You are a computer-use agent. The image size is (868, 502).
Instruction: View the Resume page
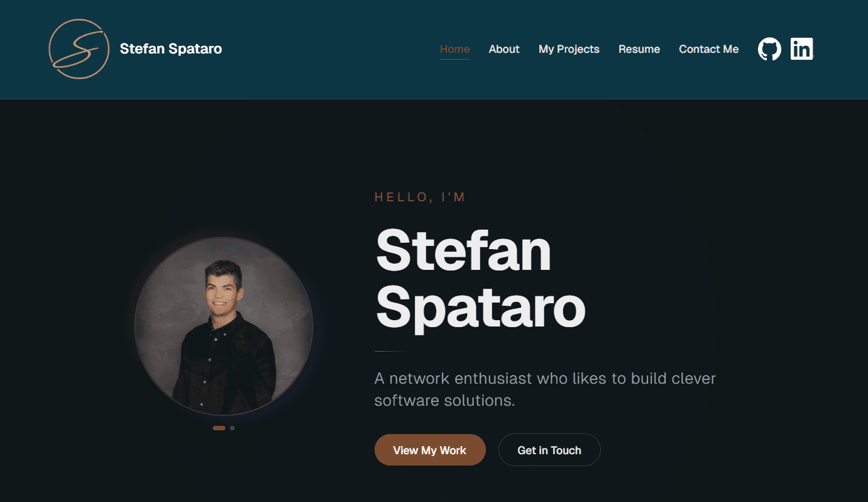point(639,49)
